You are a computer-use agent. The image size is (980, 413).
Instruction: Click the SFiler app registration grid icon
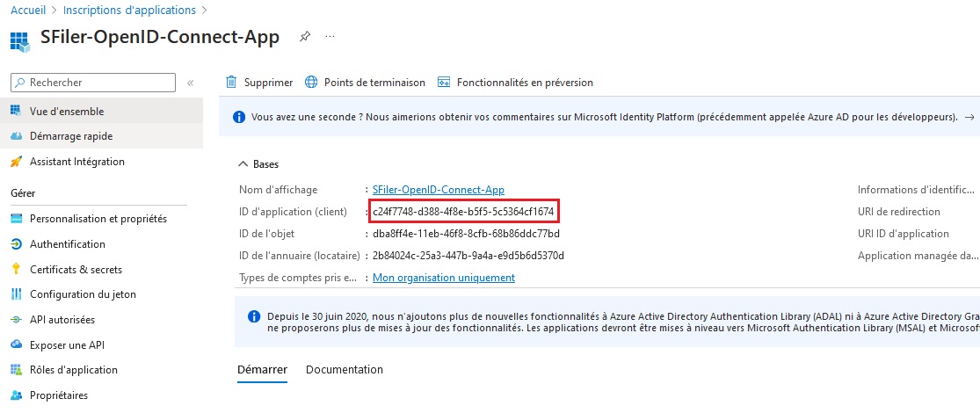pos(20,41)
